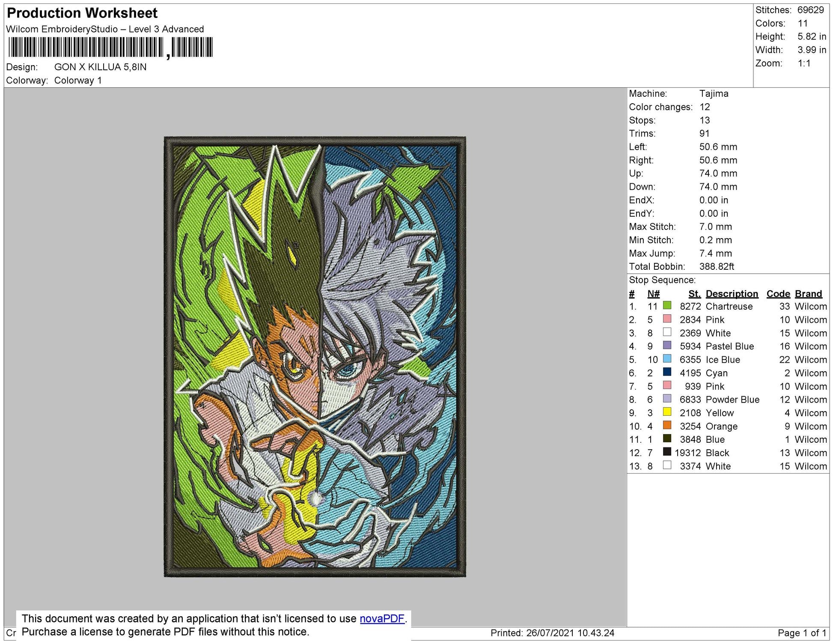Viewport: 833px width, 644px height.
Task: Click the Ice Blue color swatch
Action: pyautogui.click(x=666, y=359)
